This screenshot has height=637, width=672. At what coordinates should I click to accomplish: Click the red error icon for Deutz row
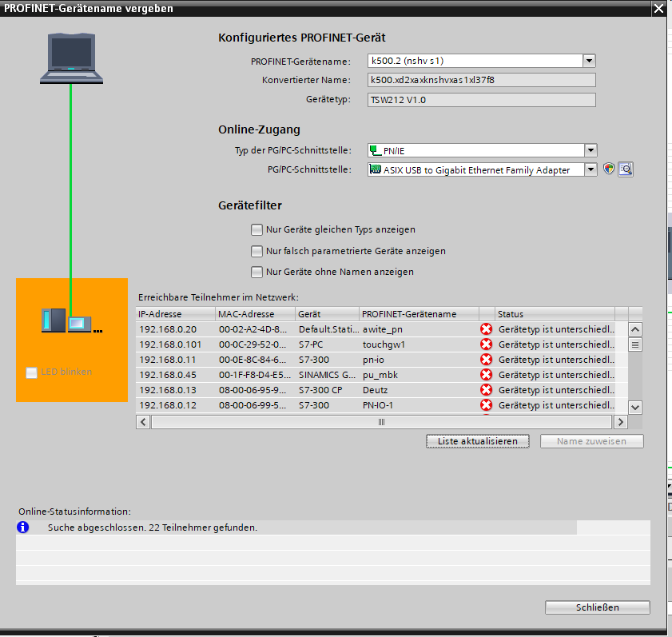pyautogui.click(x=486, y=390)
